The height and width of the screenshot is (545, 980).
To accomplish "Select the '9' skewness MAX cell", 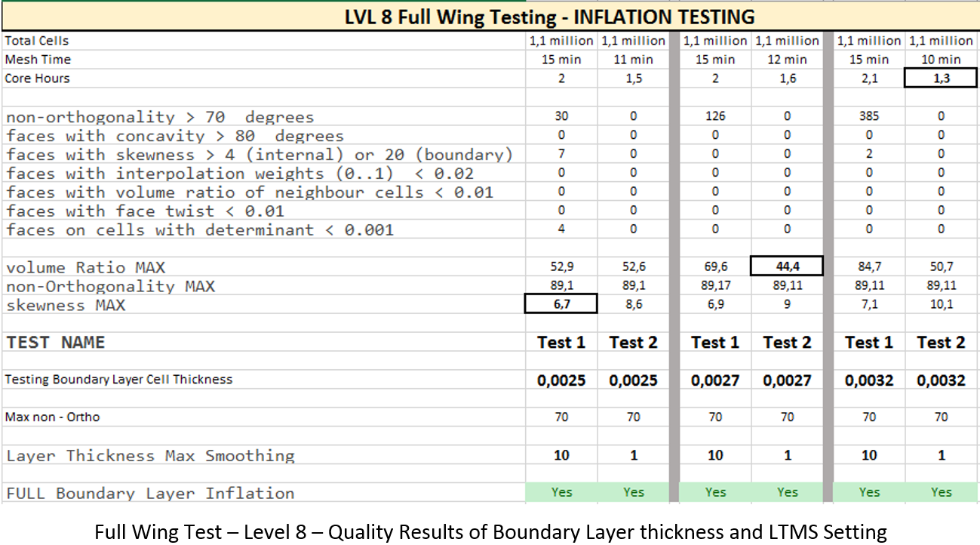I will point(787,304).
